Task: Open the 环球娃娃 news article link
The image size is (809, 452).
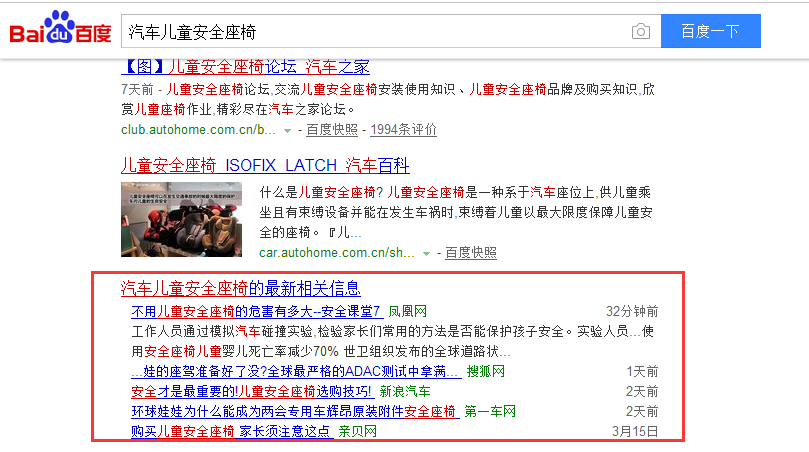Action: point(293,411)
